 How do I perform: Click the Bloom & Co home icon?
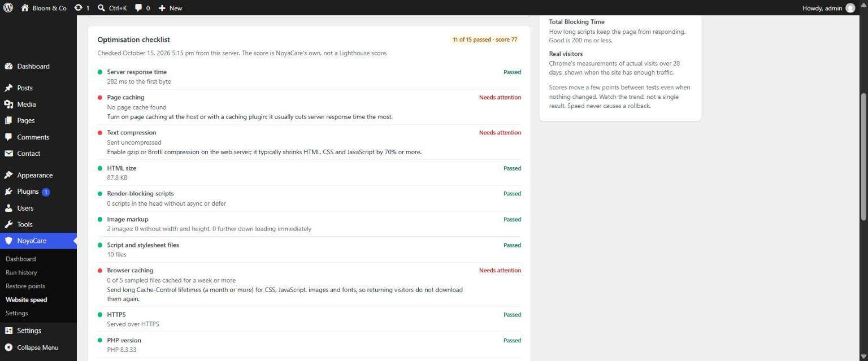pos(25,8)
